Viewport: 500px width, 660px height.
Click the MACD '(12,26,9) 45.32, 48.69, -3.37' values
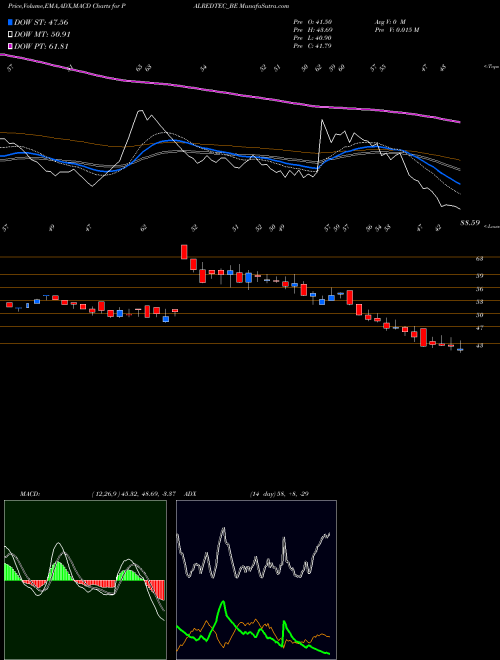(136, 494)
